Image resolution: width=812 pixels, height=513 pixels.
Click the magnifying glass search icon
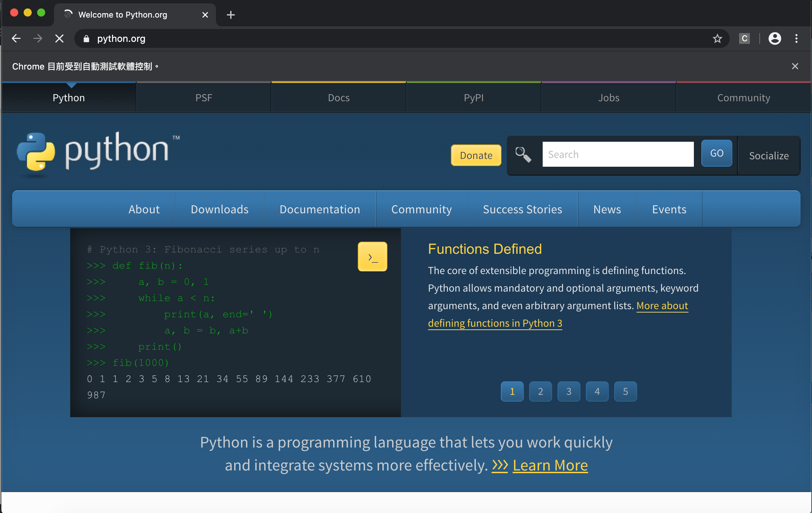523,155
